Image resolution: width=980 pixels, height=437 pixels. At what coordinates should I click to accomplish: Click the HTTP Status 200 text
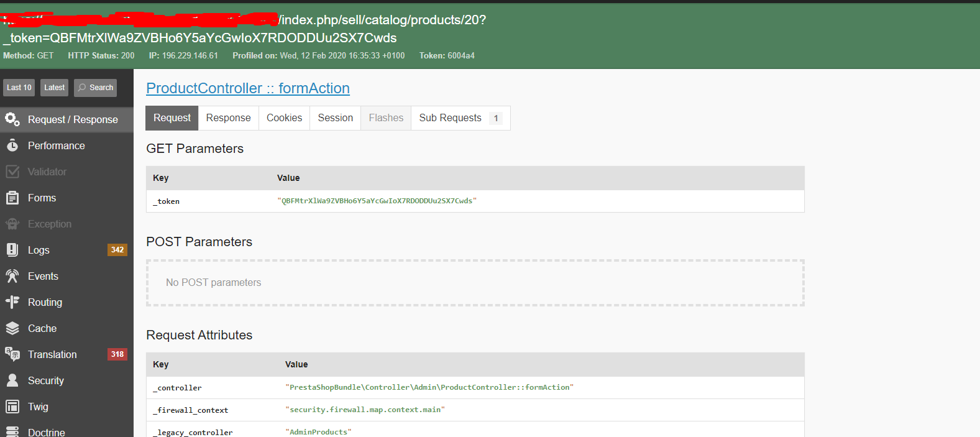tap(101, 55)
